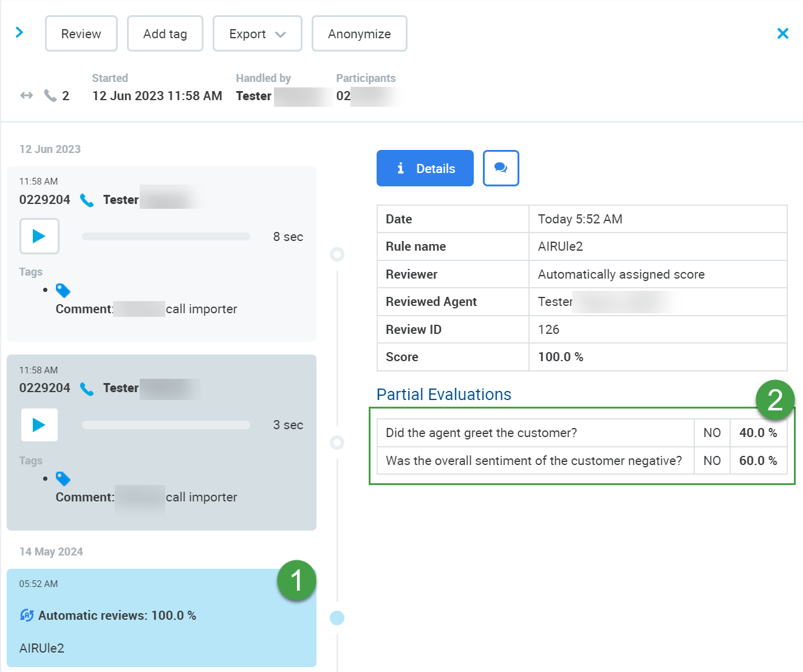Screen dimensions: 803x672
Task: Play the 3 sec call recording
Action: [39, 425]
